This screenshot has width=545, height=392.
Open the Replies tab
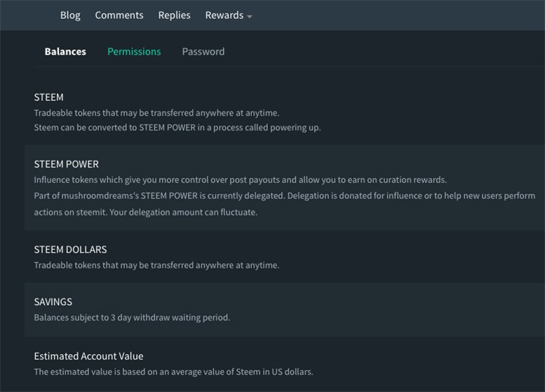click(174, 15)
